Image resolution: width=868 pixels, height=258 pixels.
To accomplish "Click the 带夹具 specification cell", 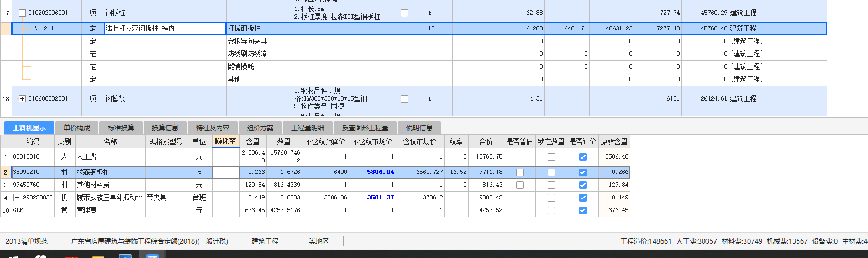I will tap(166, 198).
